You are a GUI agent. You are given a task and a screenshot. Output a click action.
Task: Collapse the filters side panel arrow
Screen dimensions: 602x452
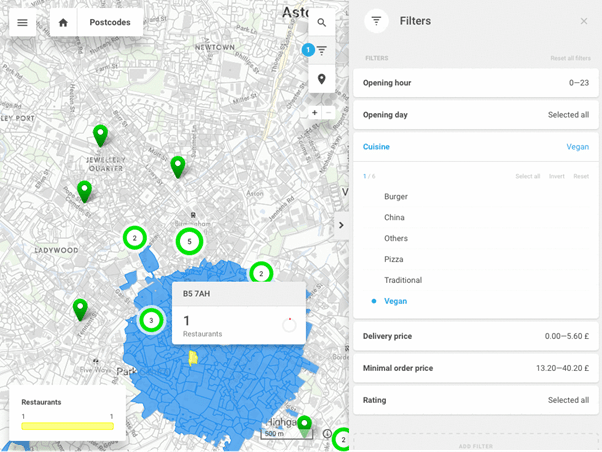(x=341, y=225)
